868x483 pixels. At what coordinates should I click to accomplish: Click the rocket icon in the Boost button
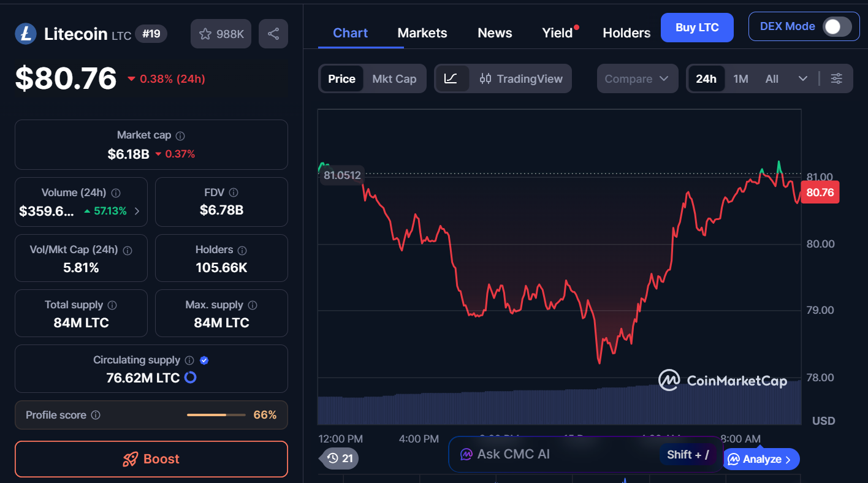point(129,459)
